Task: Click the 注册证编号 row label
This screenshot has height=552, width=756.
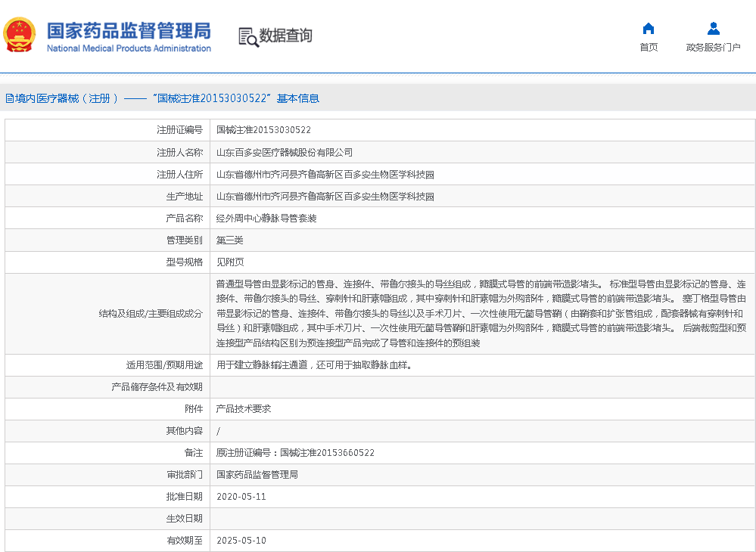Action: (x=179, y=130)
